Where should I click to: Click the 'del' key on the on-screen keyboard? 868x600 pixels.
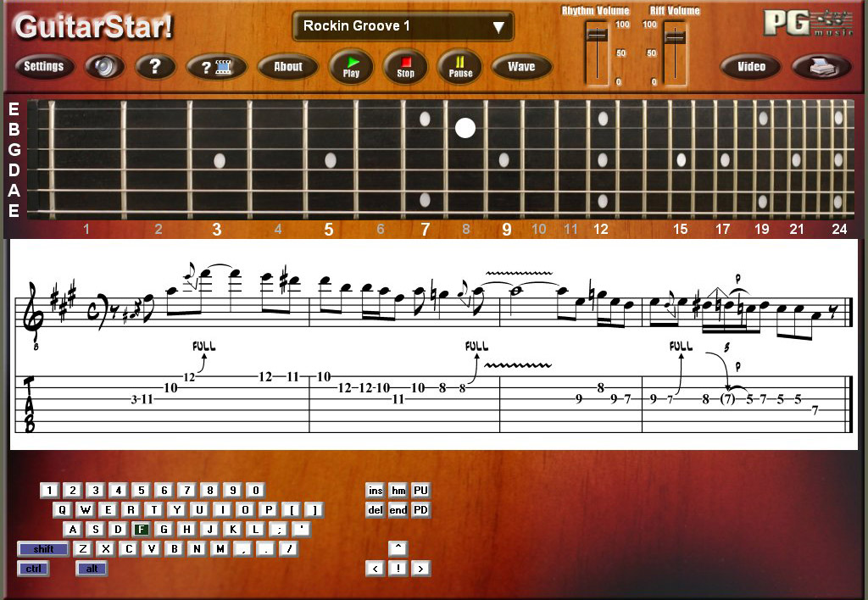coord(376,510)
